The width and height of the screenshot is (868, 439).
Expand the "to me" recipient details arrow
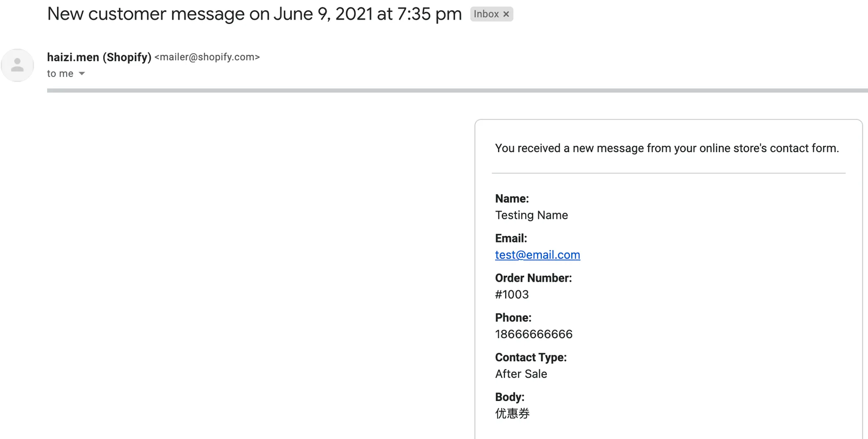(82, 74)
